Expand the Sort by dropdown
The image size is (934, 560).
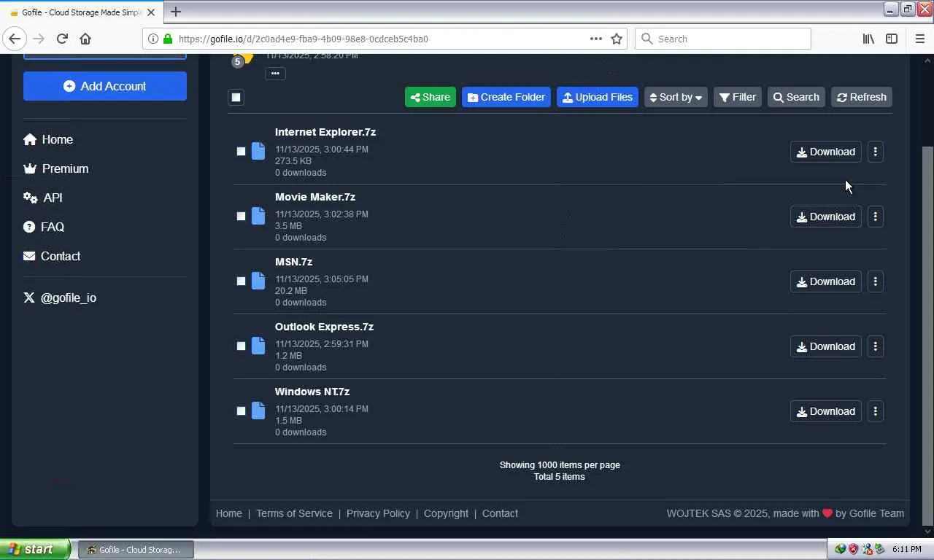pos(676,97)
